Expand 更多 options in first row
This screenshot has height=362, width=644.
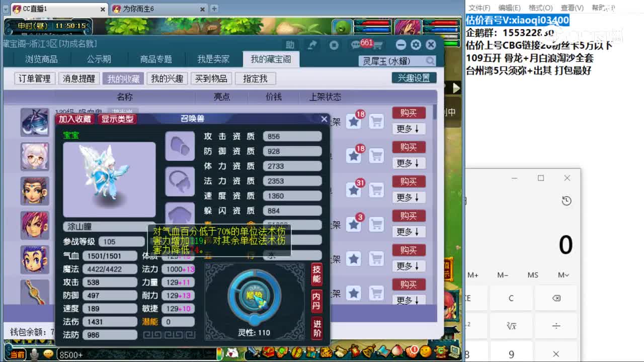(x=409, y=129)
